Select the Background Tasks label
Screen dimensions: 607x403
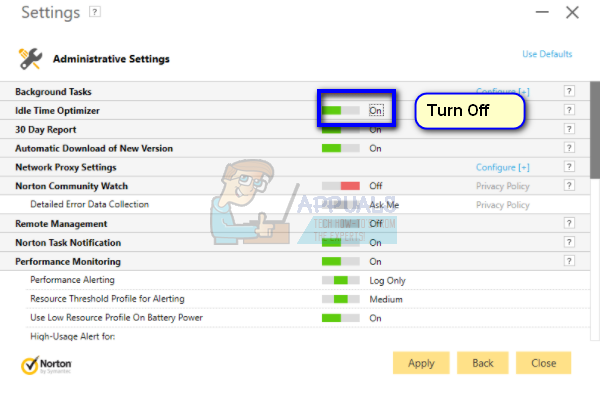(53, 92)
